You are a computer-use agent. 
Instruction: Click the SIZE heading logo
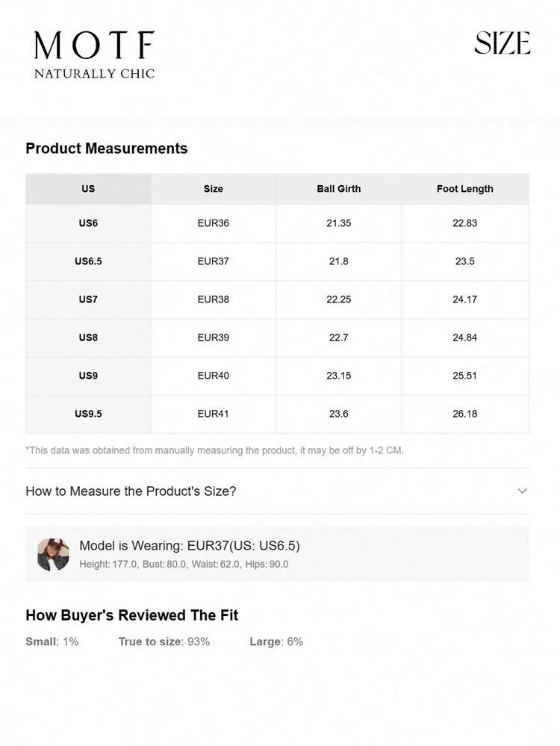tap(502, 44)
